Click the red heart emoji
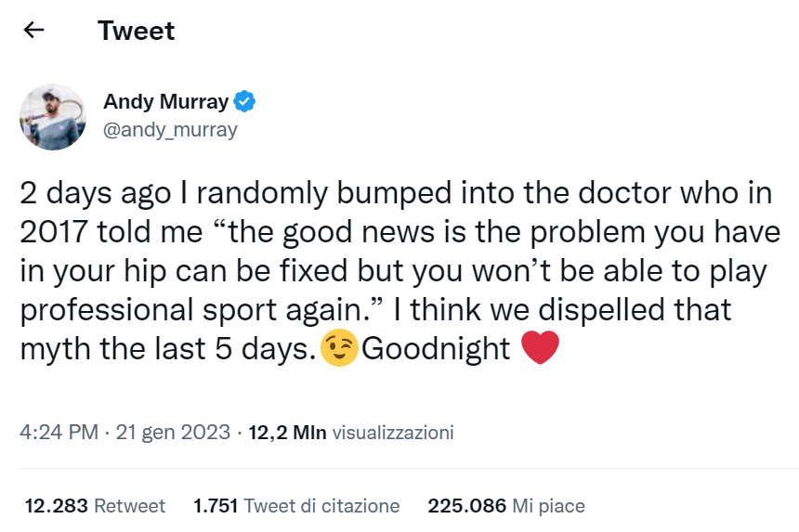 coord(540,348)
